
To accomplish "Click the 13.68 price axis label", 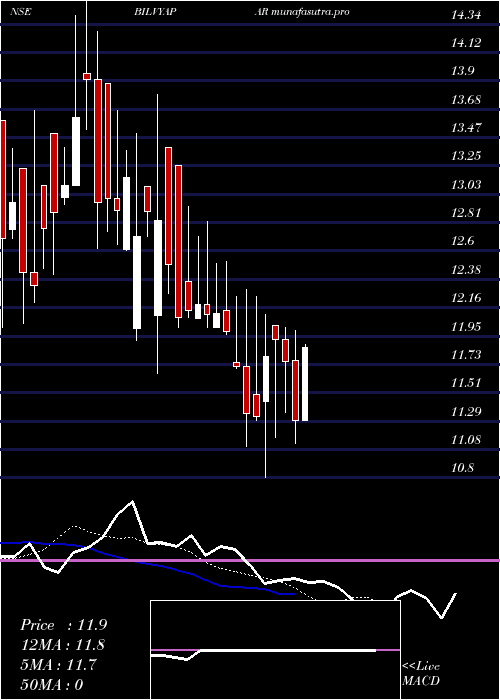I will pyautogui.click(x=466, y=100).
